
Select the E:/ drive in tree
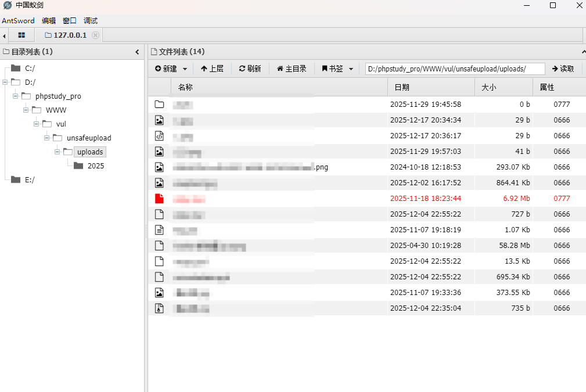point(30,180)
